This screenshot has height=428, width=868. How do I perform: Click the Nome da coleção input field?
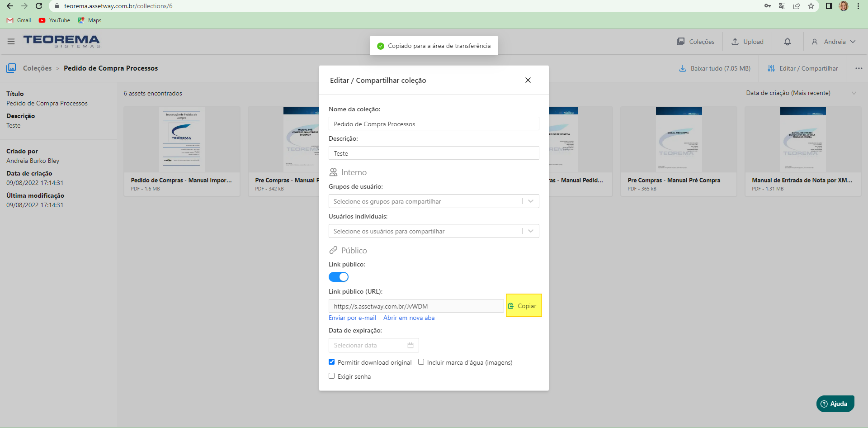pos(434,124)
